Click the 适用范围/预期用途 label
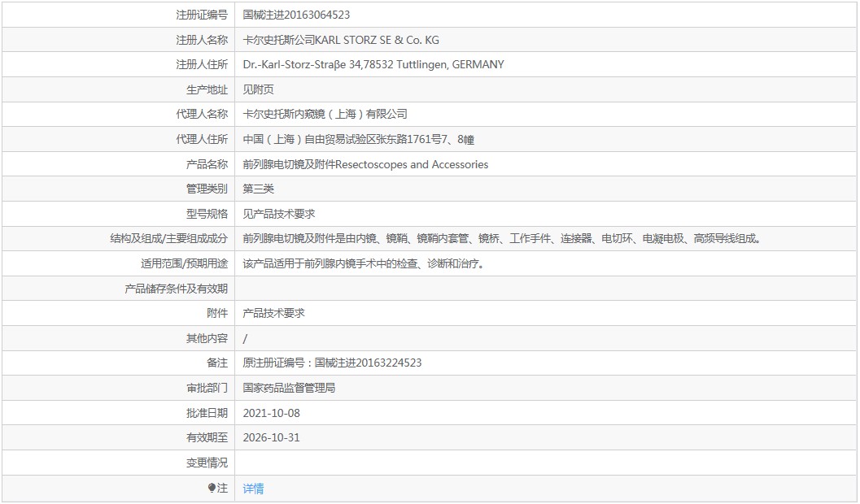The height and width of the screenshot is (504, 860). point(184,263)
